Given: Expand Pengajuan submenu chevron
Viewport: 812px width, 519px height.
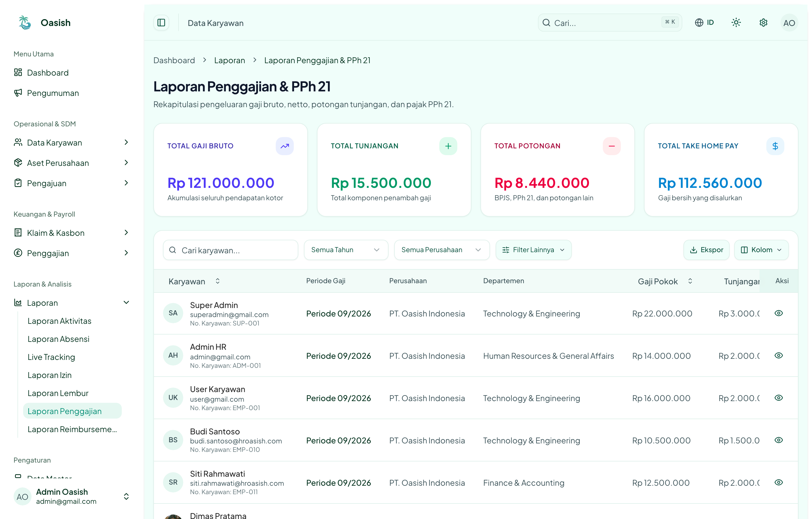Looking at the screenshot, I should 126,183.
